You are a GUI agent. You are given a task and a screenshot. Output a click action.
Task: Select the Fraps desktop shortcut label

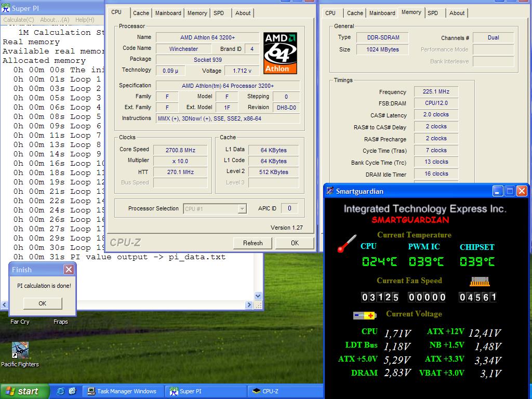(61, 322)
